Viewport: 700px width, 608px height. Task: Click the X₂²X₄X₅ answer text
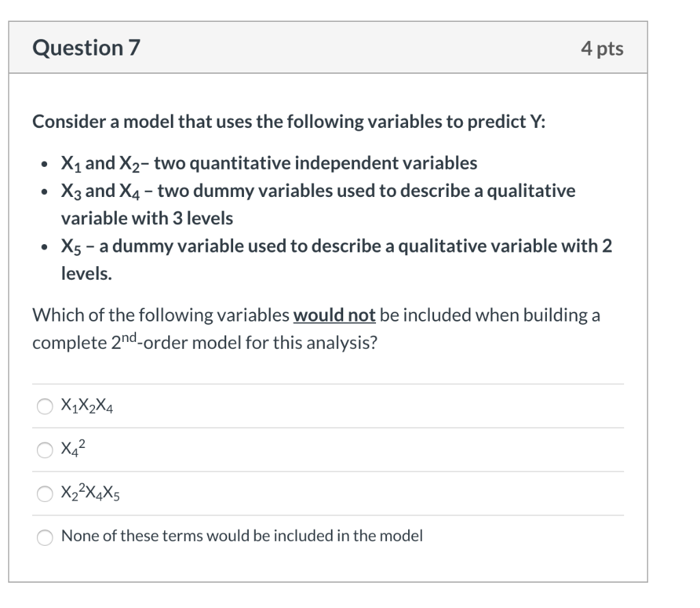(x=91, y=492)
